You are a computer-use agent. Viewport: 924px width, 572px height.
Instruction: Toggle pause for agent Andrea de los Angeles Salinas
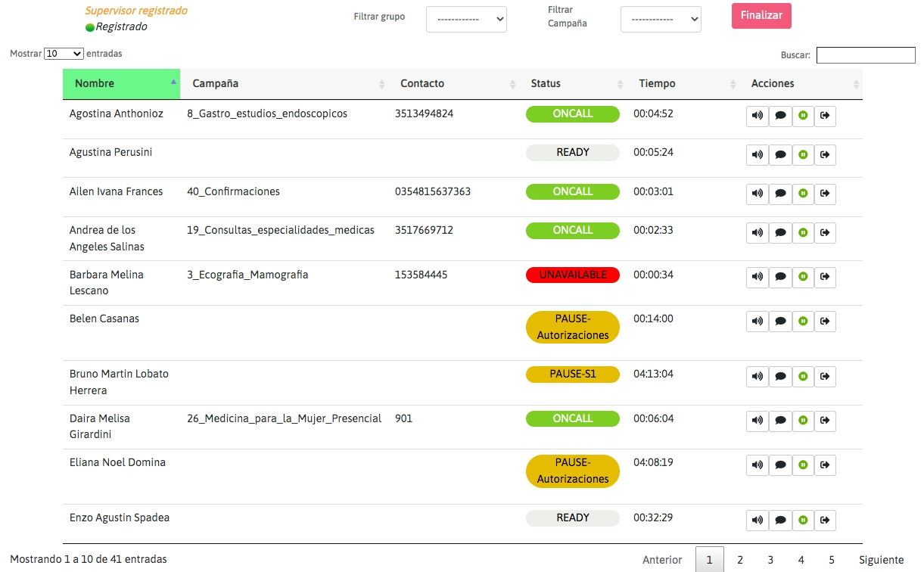click(x=803, y=232)
